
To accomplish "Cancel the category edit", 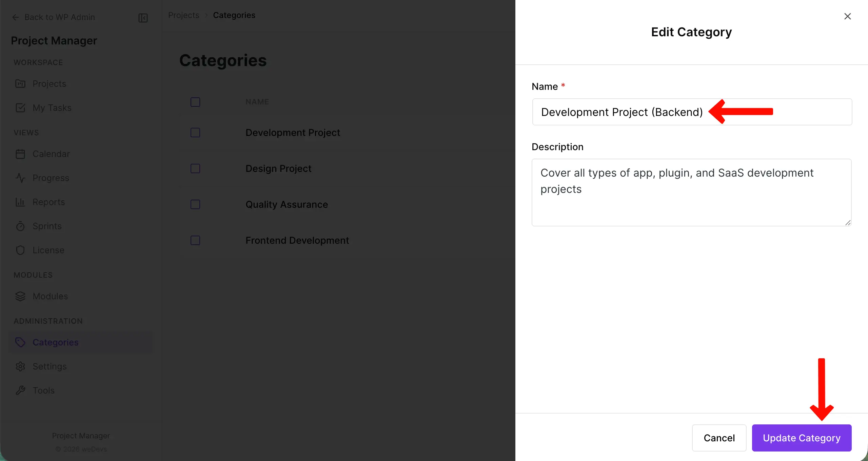I will click(x=719, y=438).
